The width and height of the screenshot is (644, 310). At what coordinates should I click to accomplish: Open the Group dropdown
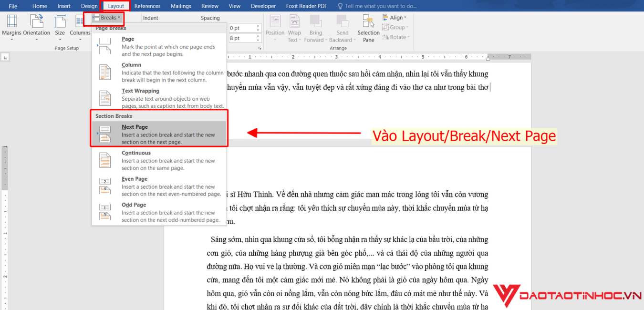(395, 27)
